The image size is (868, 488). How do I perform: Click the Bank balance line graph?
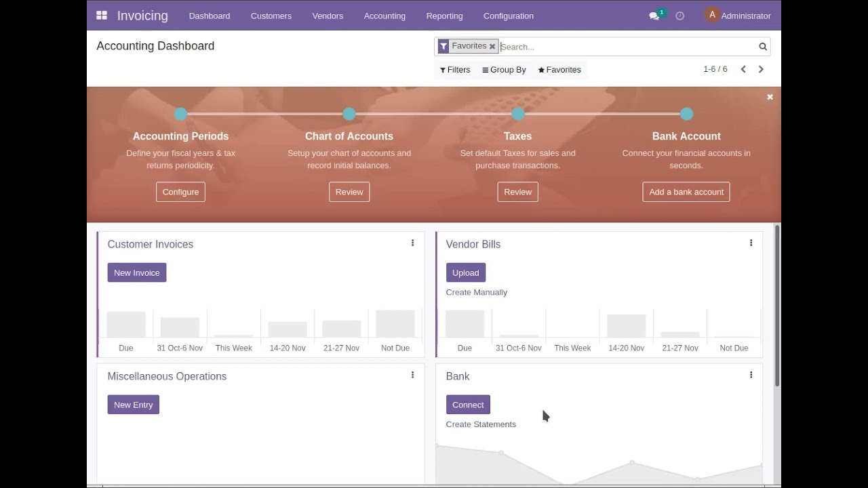[599, 465]
